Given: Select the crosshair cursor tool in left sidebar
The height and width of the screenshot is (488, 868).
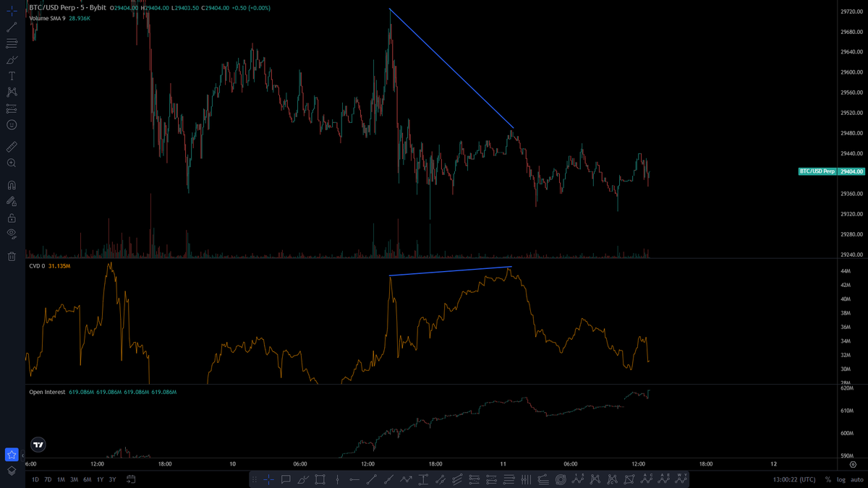Looking at the screenshot, I should (x=12, y=11).
